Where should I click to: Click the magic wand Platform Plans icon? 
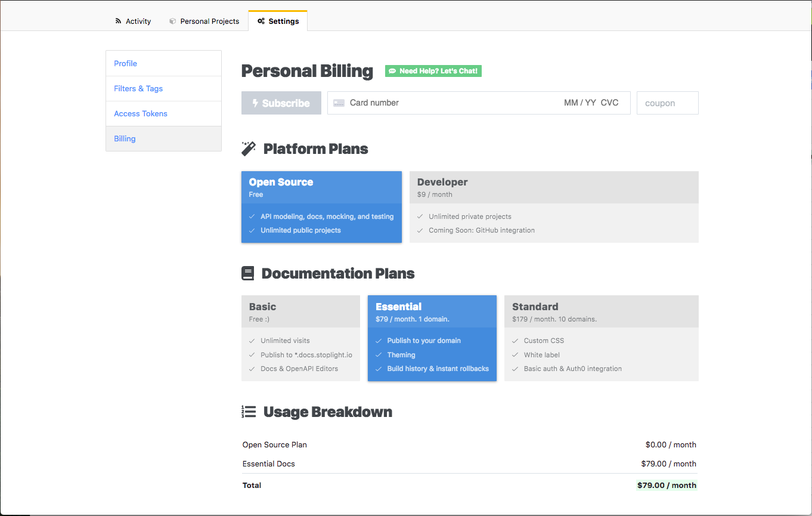(x=249, y=149)
